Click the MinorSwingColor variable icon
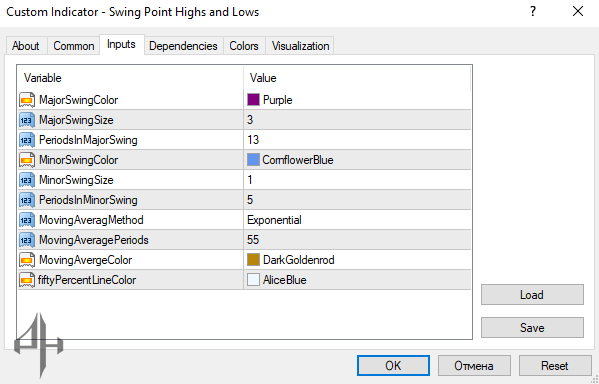 (27, 160)
